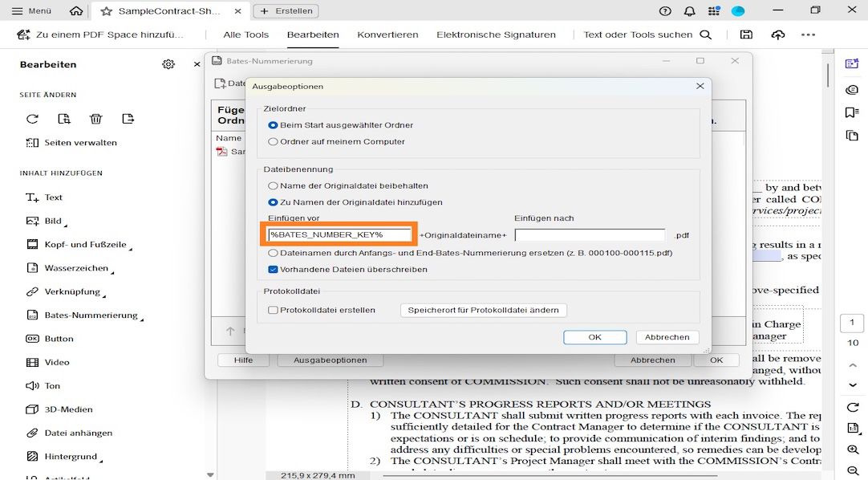This screenshot has height=480, width=868.
Task: Click the rotate page icon under Seite Ändern
Action: pos(32,119)
